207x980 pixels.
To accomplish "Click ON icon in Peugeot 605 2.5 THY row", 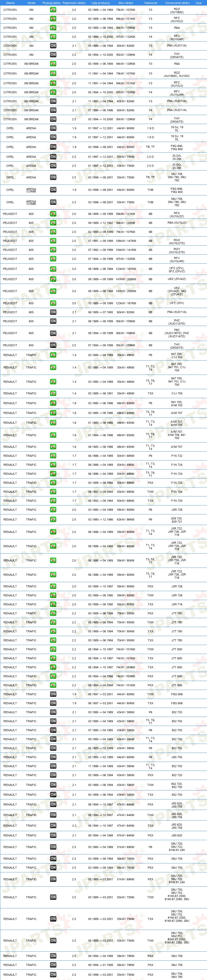I will (53, 346).
